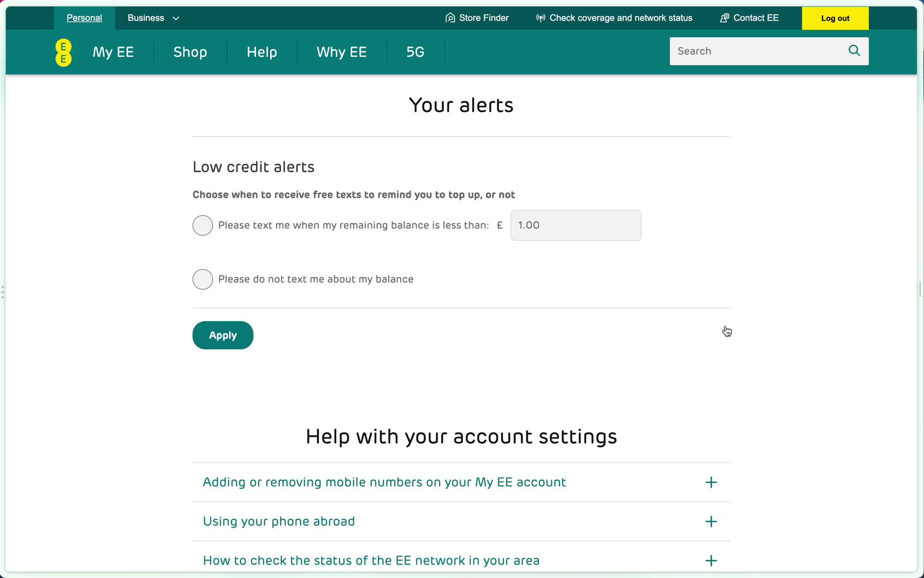The height and width of the screenshot is (578, 924).
Task: Expand the how to check EE network status section
Action: pos(711,560)
